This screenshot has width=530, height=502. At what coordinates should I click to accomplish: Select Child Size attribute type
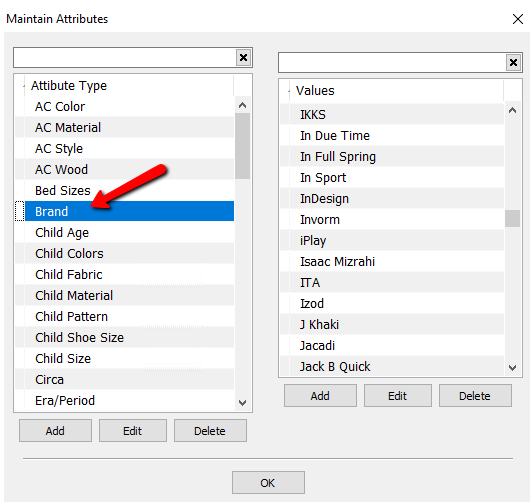coord(124,358)
